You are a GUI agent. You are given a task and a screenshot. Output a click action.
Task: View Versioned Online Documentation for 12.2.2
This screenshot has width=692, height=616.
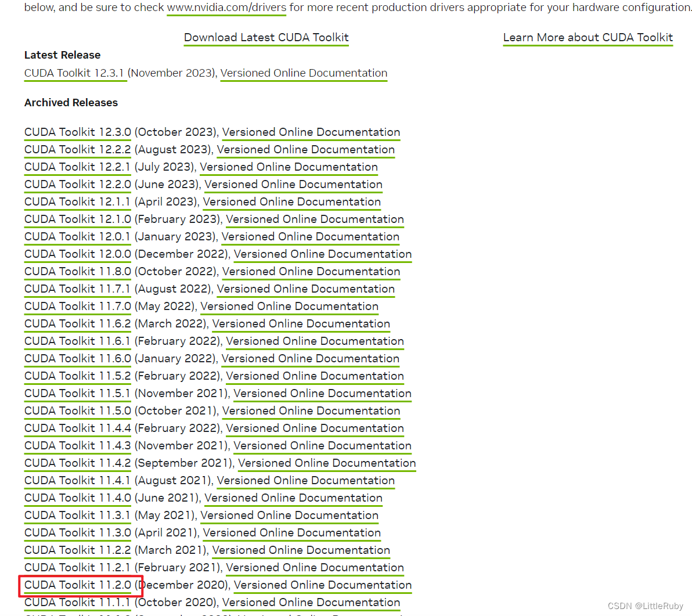[x=306, y=150]
